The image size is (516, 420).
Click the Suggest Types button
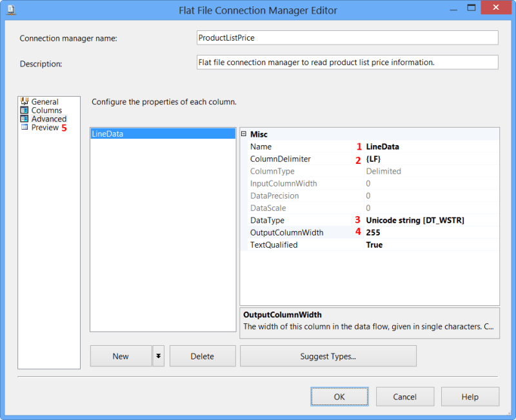pos(328,355)
